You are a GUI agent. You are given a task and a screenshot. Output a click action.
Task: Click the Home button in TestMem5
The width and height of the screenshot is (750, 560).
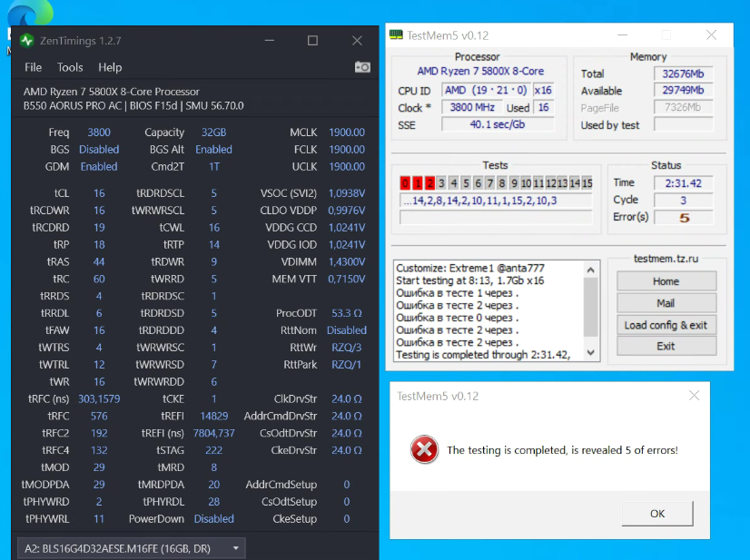click(x=666, y=281)
